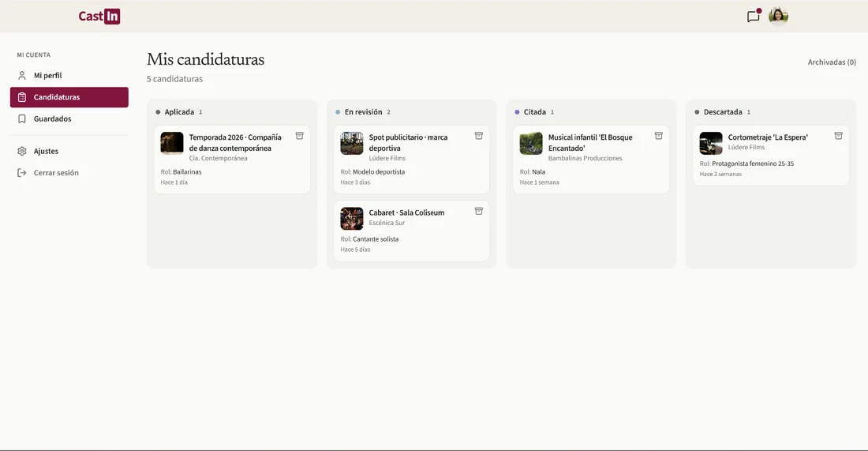Image resolution: width=868 pixels, height=451 pixels.
Task: Open Cabaret · Sala Coliseum title
Action: tap(407, 212)
